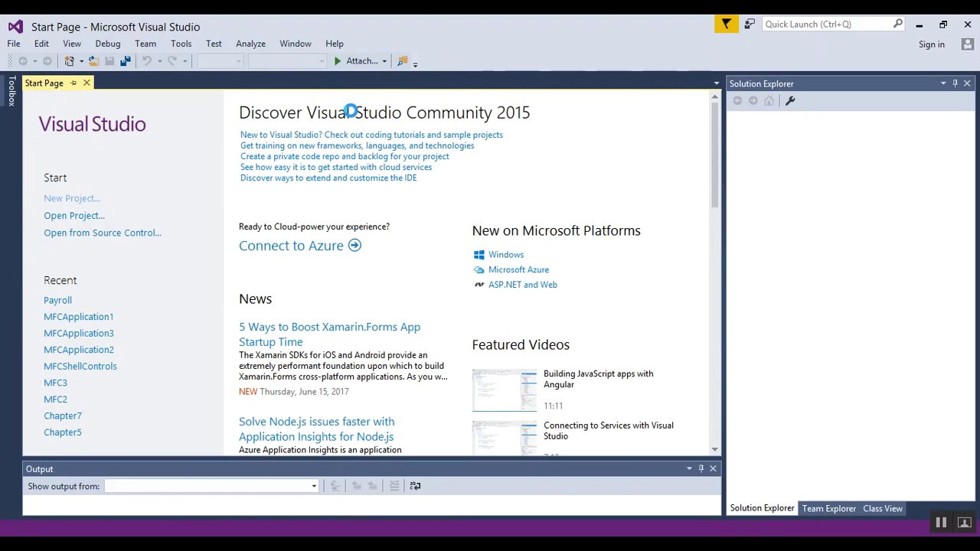Click the Start Page vertical scrollbar thumb
Image resolution: width=980 pixels, height=551 pixels.
point(715,153)
